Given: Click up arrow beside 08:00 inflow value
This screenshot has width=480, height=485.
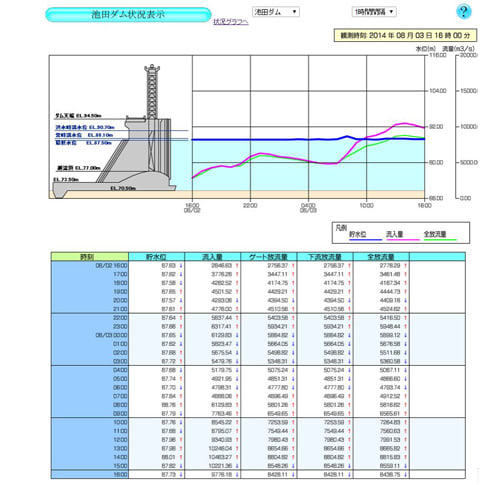Looking at the screenshot, I should coord(237,405).
